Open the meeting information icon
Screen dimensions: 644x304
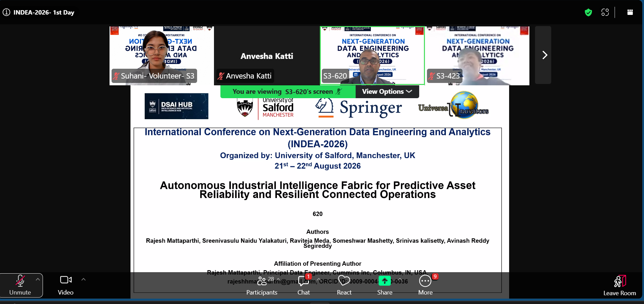point(6,13)
